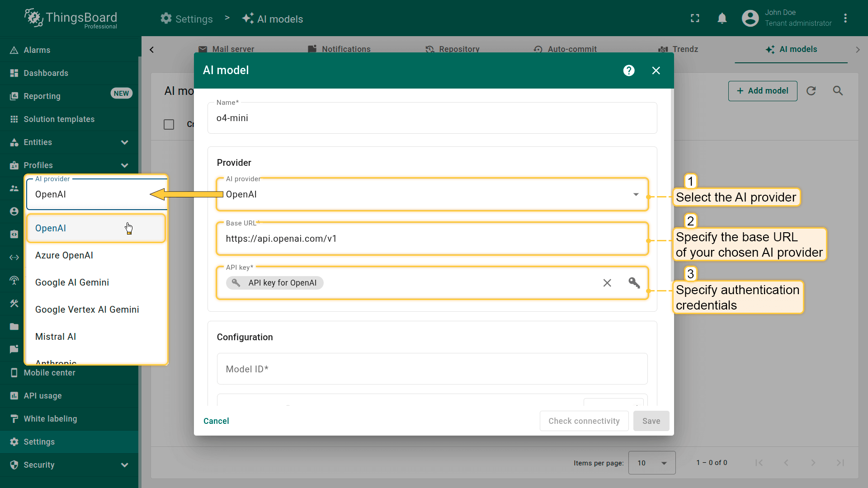Click the API key icon button
868x488 pixels.
(x=634, y=283)
